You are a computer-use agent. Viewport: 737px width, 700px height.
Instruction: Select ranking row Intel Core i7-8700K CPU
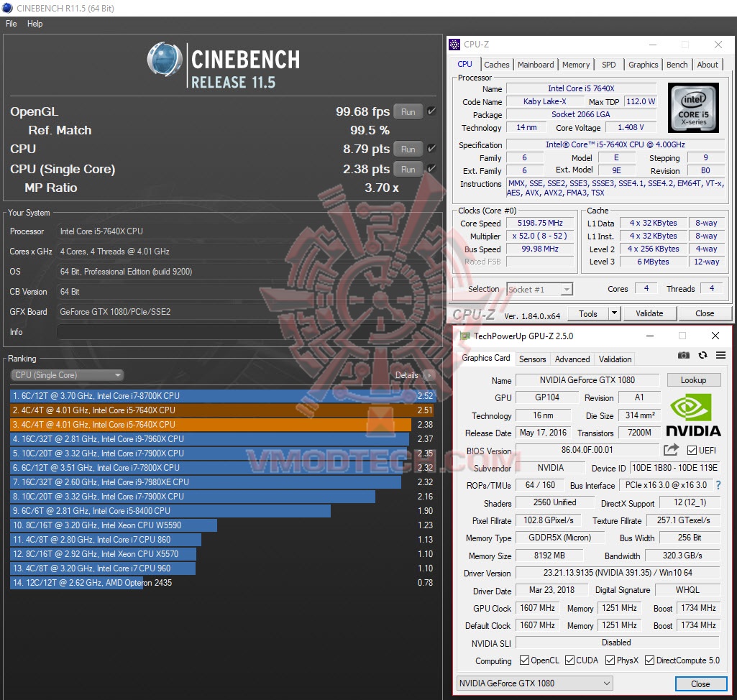pos(224,395)
